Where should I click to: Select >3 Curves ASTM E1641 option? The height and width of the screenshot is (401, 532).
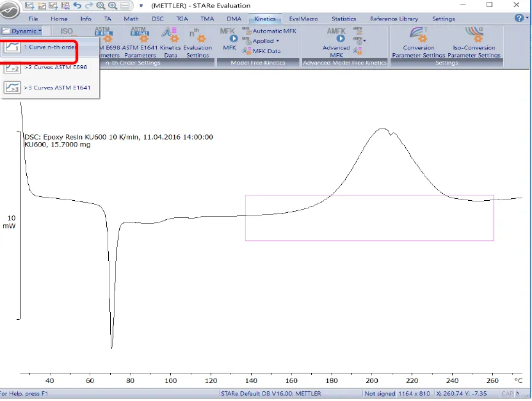pos(49,88)
